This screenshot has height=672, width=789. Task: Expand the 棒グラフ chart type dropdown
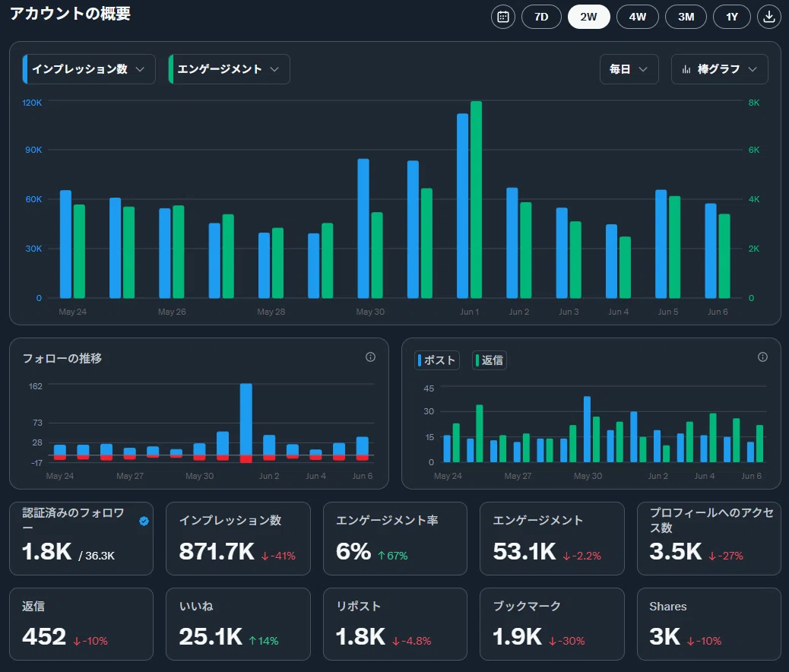[x=720, y=69]
